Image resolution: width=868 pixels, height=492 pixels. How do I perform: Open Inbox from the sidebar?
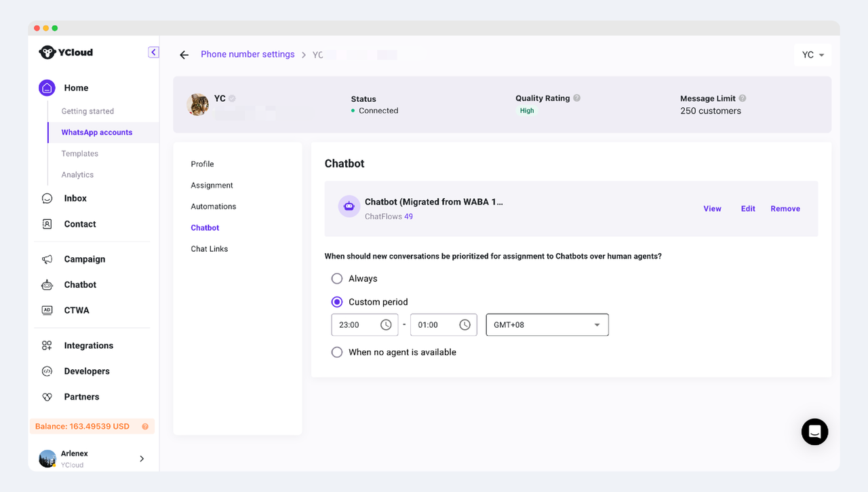[x=75, y=198]
